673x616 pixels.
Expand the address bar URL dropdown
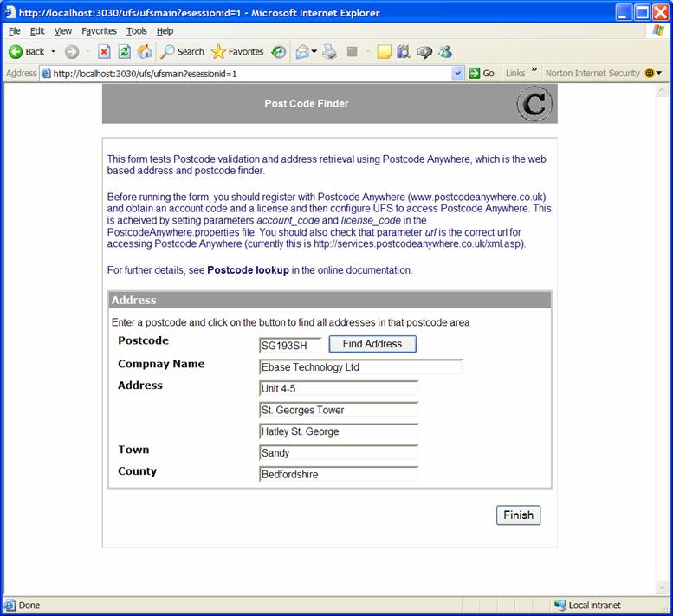point(458,74)
